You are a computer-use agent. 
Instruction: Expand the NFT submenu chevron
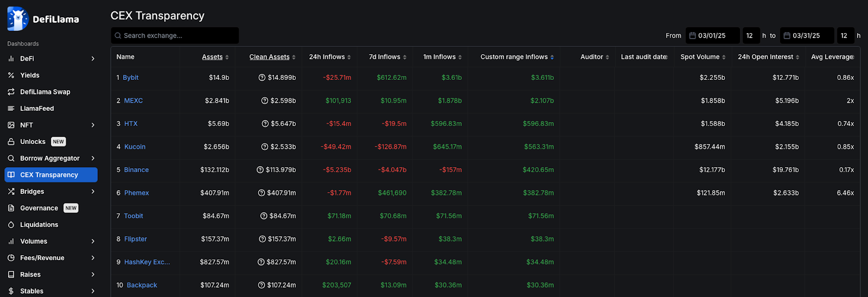[93, 125]
